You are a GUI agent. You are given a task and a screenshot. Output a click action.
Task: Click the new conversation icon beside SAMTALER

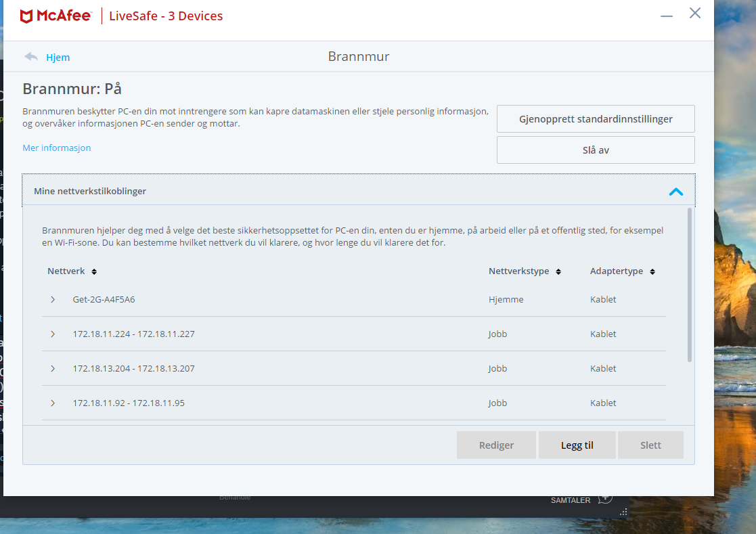(x=605, y=499)
